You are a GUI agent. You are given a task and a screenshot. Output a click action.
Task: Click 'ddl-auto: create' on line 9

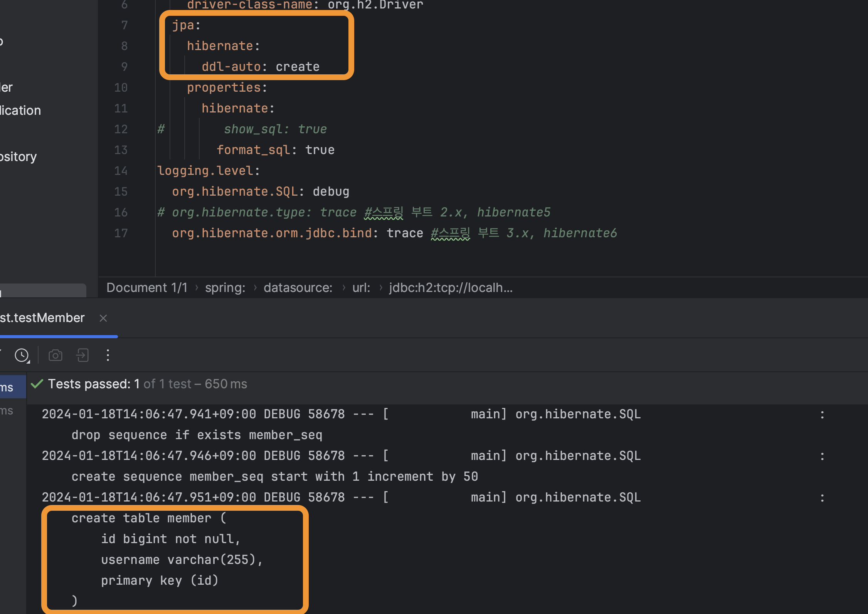pos(261,67)
